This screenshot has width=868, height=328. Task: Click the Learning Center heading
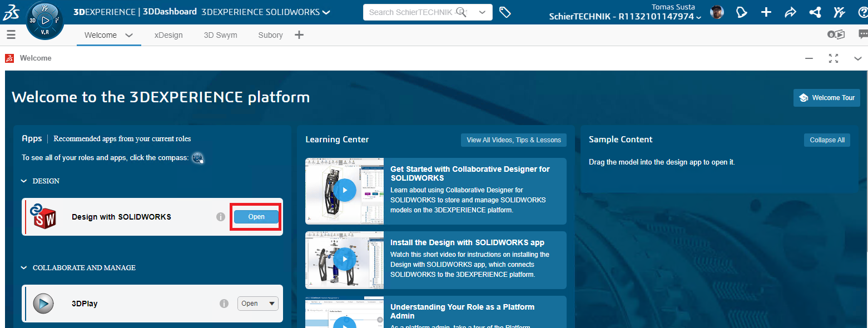[x=337, y=140]
